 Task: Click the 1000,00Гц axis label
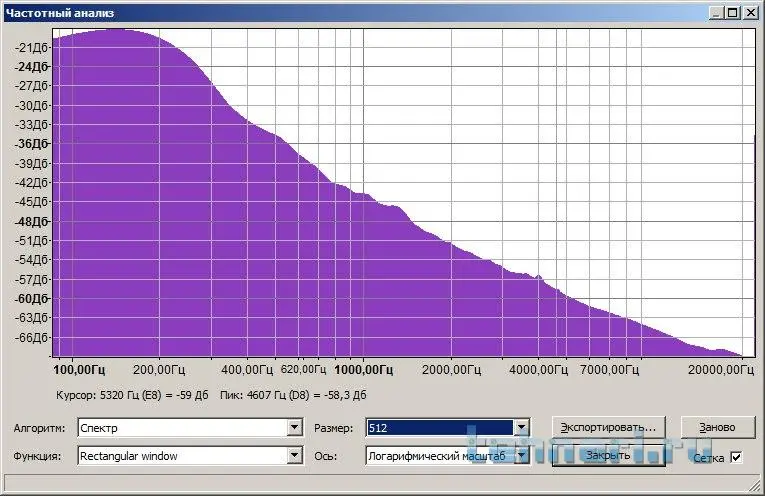point(363,369)
